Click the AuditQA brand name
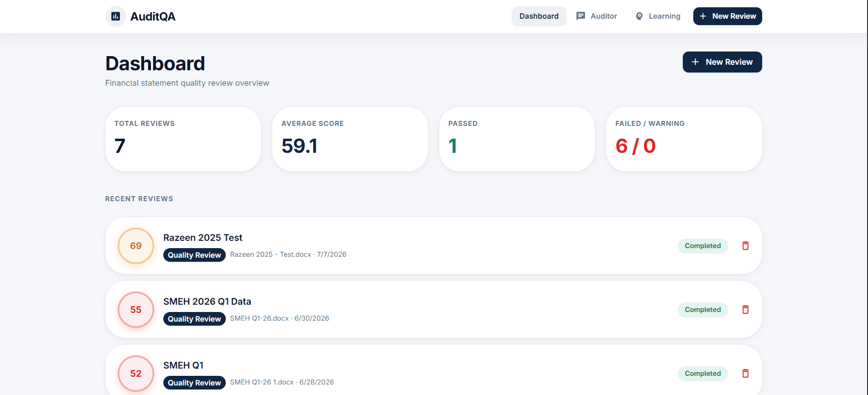Screen dimensions: 868x395 coord(153,16)
